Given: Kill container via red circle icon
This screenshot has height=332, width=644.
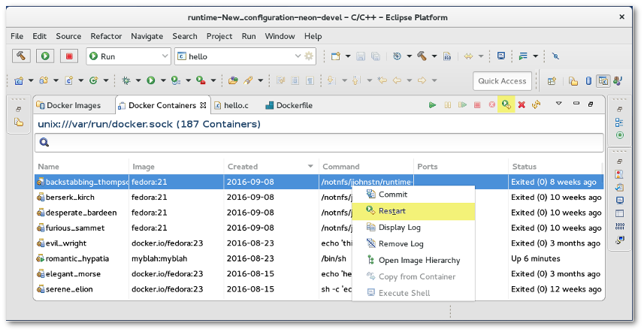Looking at the screenshot, I should pos(491,105).
